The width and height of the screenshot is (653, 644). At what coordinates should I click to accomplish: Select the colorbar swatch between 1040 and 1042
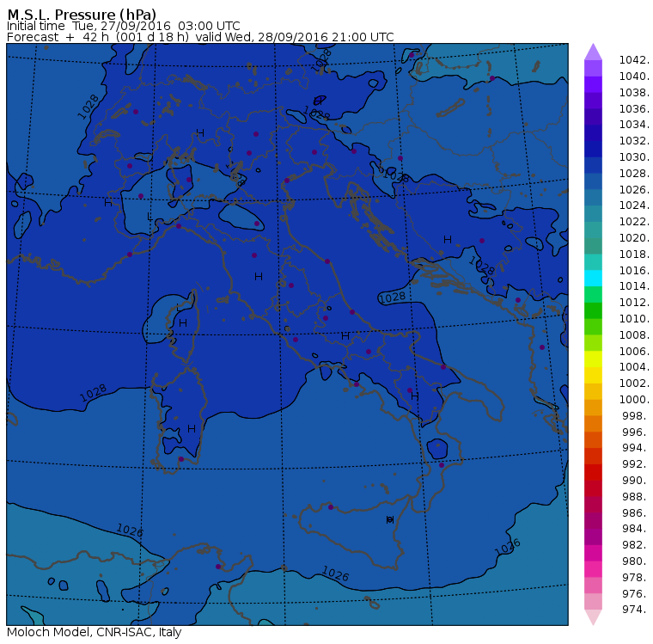[x=593, y=69]
